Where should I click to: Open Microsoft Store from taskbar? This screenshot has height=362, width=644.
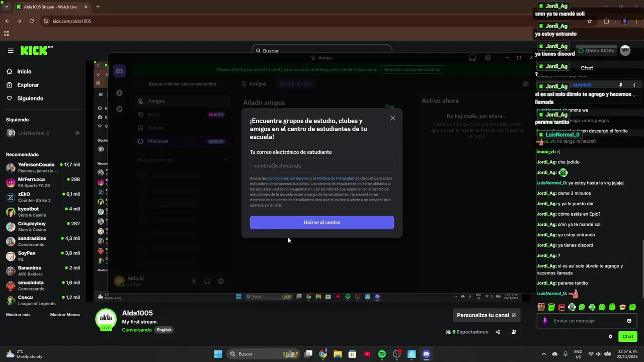click(x=352, y=354)
